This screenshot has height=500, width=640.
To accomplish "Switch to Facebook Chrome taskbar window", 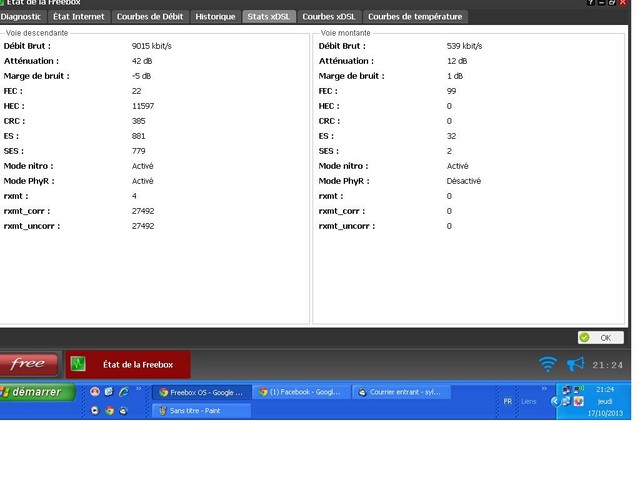I will (x=300, y=392).
